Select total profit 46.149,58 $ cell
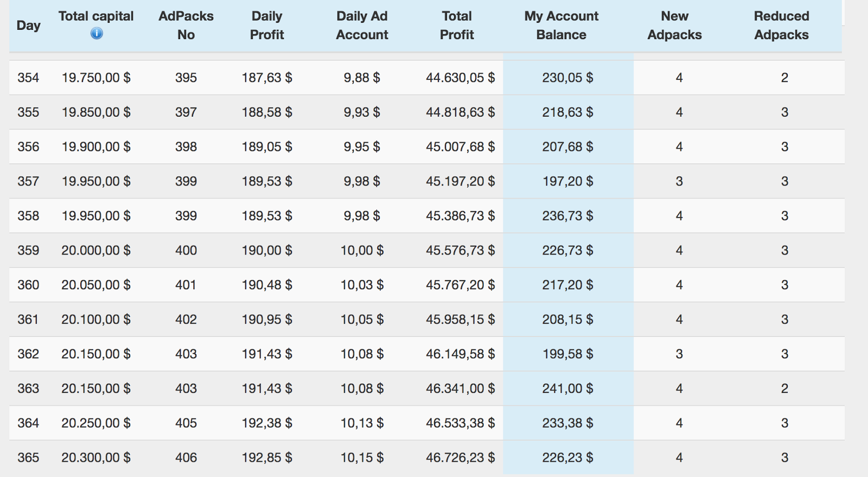This screenshot has height=477, width=868. 460,354
